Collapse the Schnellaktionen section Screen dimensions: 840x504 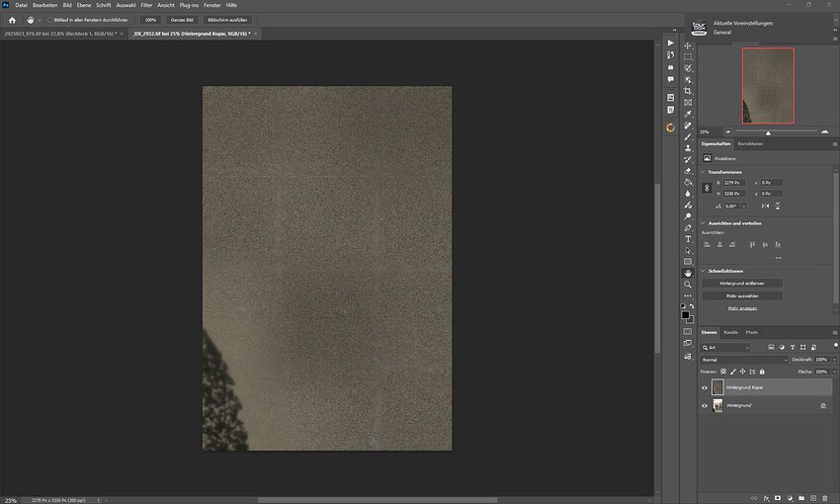click(x=703, y=271)
